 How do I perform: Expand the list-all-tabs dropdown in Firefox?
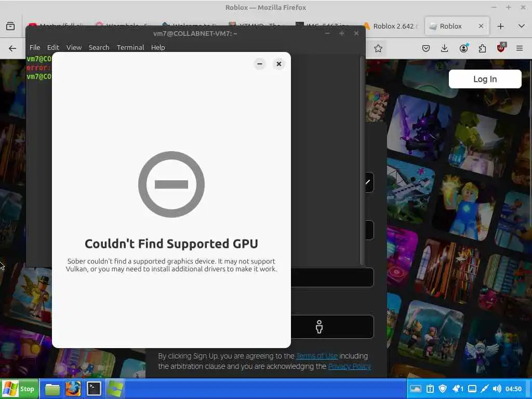pyautogui.click(x=522, y=26)
